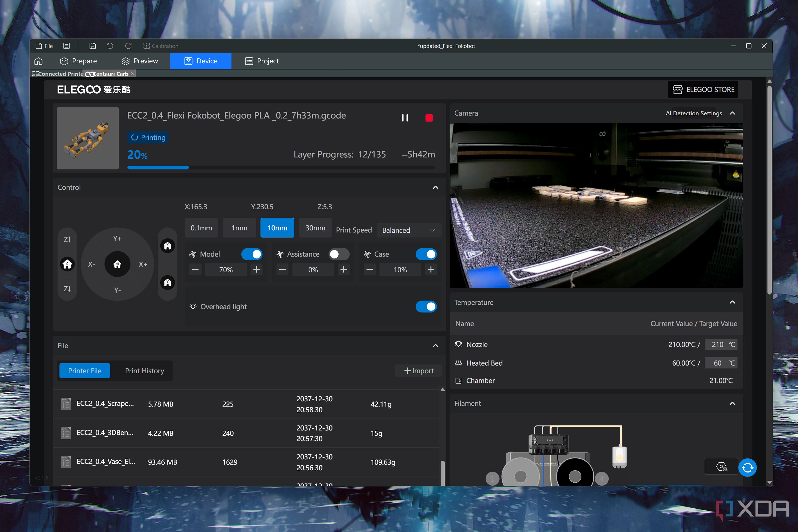The image size is (798, 532).
Task: Turn off the Overhead light
Action: pyautogui.click(x=426, y=307)
